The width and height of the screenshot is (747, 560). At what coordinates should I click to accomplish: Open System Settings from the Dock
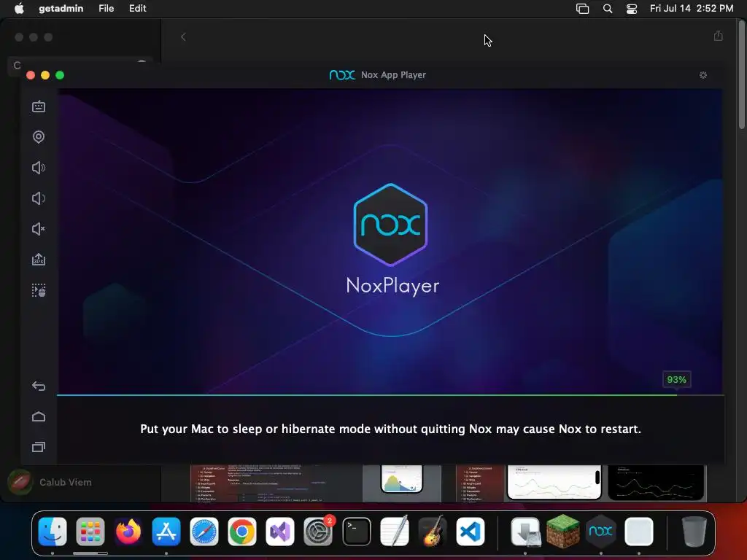318,531
